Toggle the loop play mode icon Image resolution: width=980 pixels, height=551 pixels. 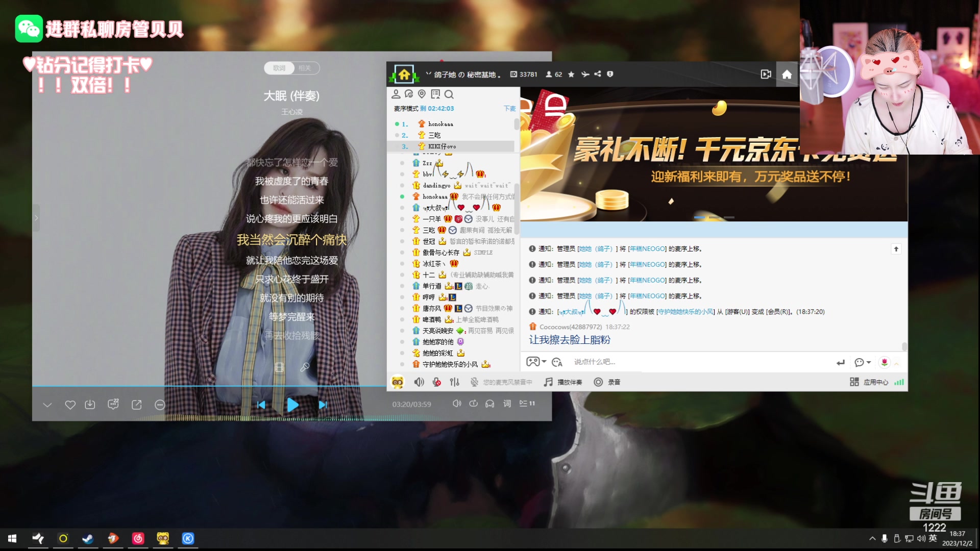pyautogui.click(x=474, y=404)
